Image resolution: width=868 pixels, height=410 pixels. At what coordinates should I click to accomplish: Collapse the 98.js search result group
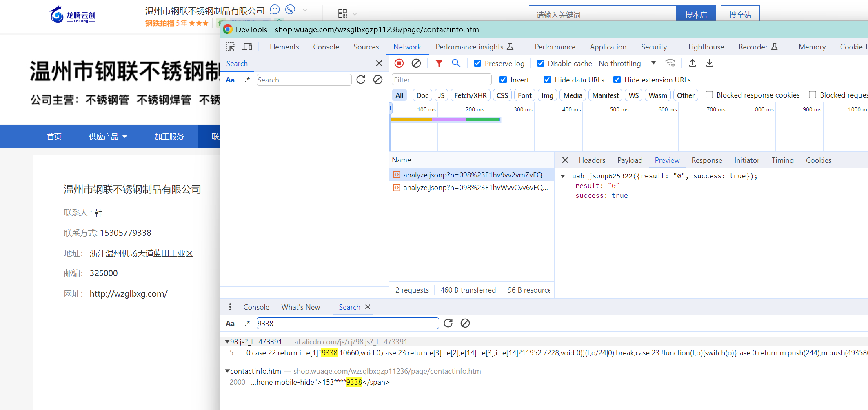click(x=227, y=341)
